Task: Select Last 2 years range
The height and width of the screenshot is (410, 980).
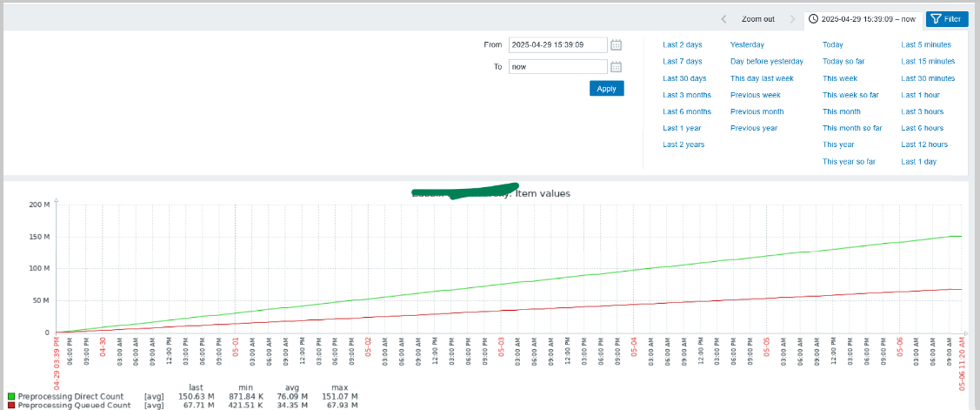Action: click(683, 145)
